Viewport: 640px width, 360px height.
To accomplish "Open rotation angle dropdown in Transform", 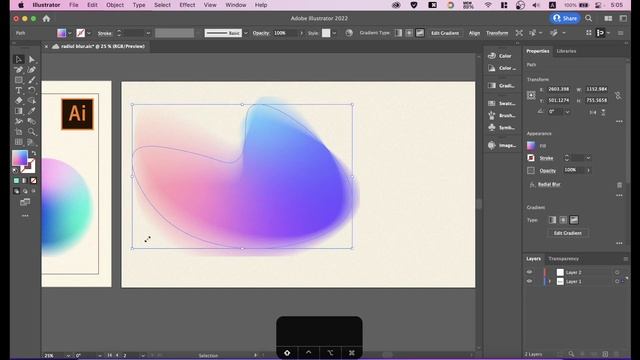I will [x=567, y=112].
